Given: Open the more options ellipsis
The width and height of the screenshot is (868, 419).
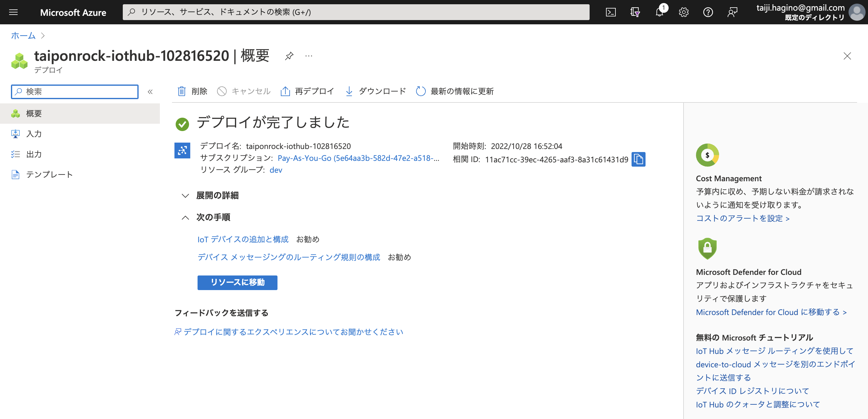Looking at the screenshot, I should [309, 56].
